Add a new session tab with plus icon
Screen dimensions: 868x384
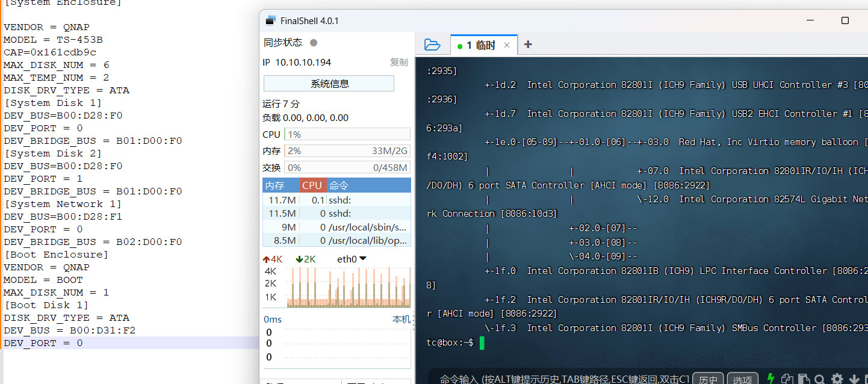coord(528,45)
